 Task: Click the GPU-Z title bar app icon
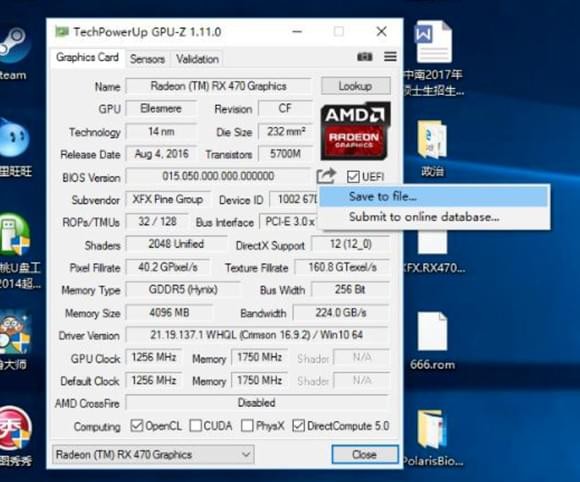point(62,32)
